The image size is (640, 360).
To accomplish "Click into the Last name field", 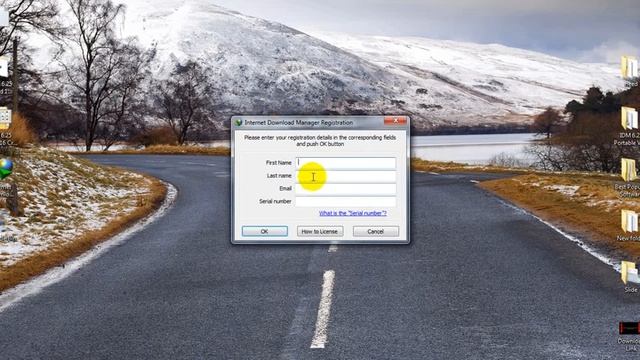I will tap(346, 176).
